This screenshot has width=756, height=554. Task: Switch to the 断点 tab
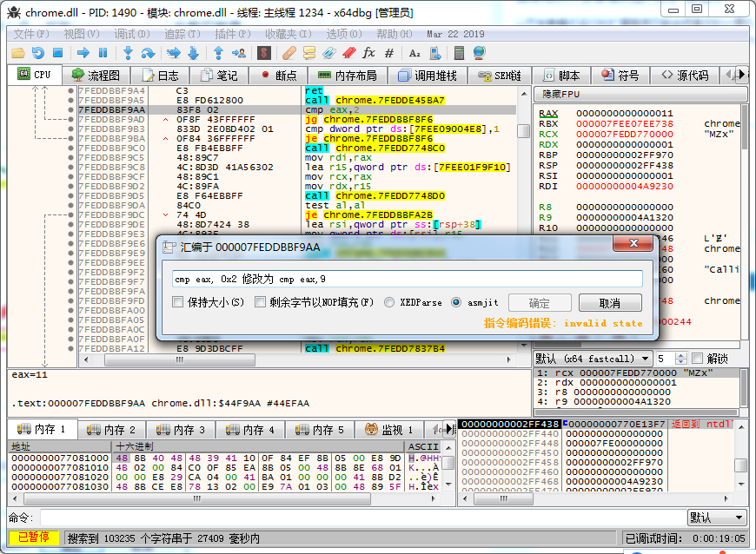point(279,76)
